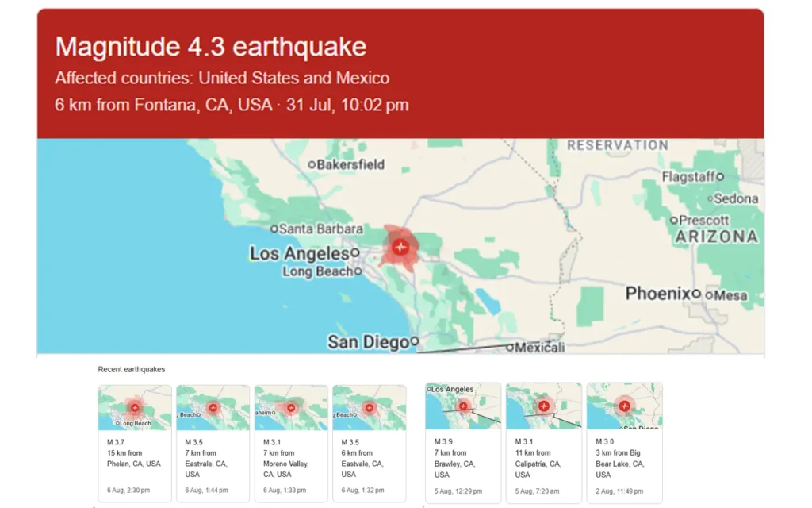
Task: Select the Phoenix label on the map
Action: point(657,294)
